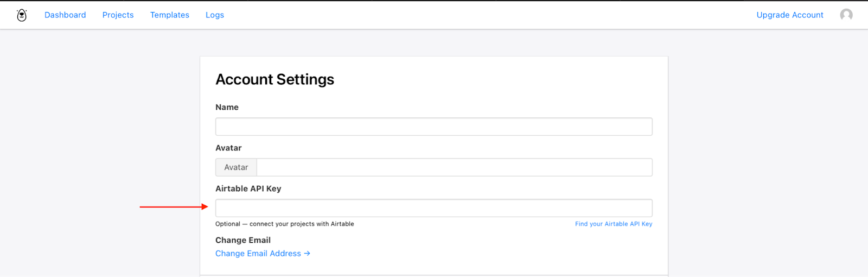Click the Avatar file path field
Viewport: 868px width, 277px height.
[x=454, y=167]
